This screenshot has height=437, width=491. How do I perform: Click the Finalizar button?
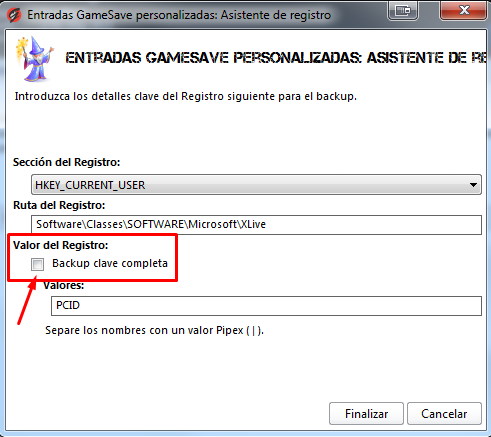366,414
